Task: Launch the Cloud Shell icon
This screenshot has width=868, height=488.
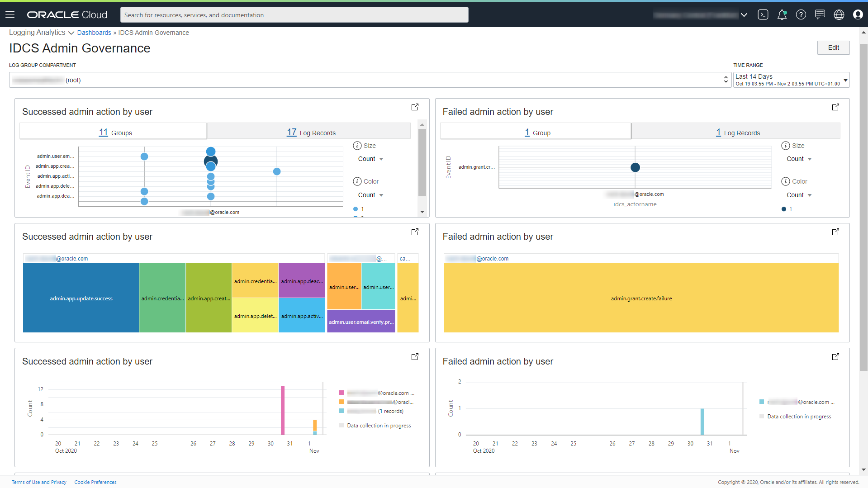Action: [763, 14]
